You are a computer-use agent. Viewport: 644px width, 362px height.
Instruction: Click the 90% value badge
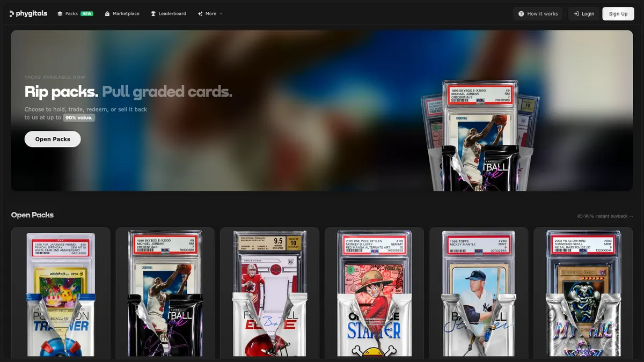[x=79, y=117]
